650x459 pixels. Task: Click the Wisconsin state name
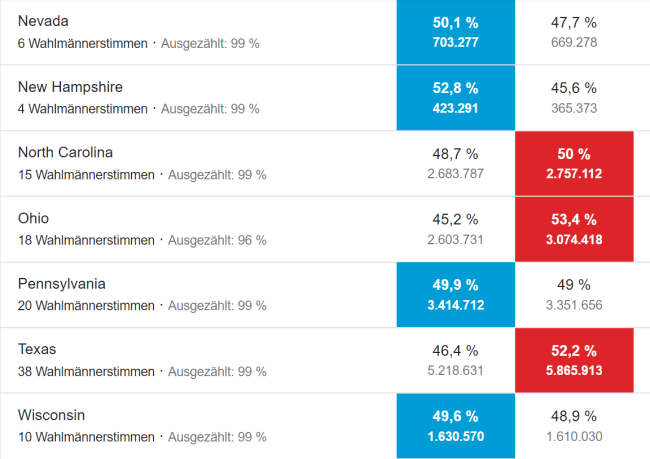tap(51, 415)
